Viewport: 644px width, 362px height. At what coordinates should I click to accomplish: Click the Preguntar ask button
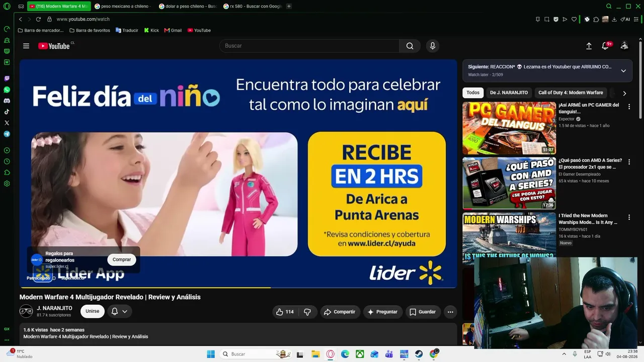(x=383, y=312)
